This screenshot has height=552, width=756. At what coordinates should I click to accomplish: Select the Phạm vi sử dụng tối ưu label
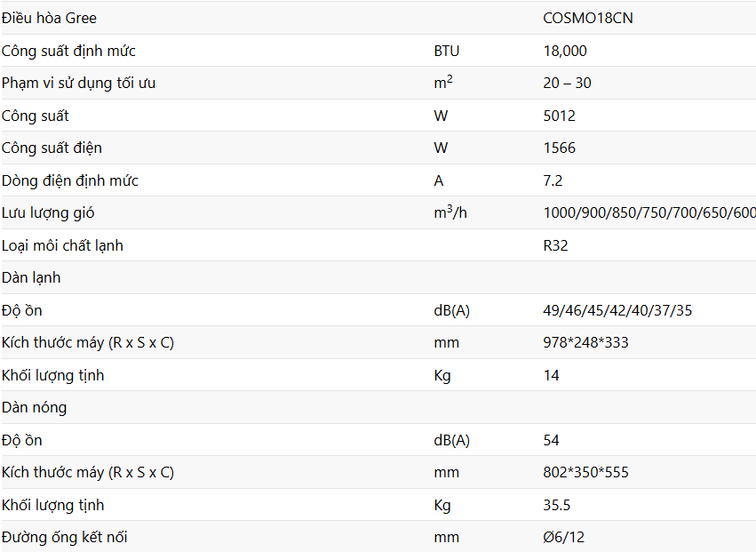tap(78, 83)
